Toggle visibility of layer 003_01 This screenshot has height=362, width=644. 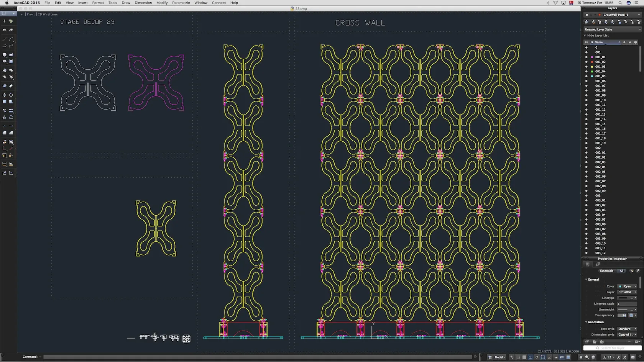click(586, 200)
